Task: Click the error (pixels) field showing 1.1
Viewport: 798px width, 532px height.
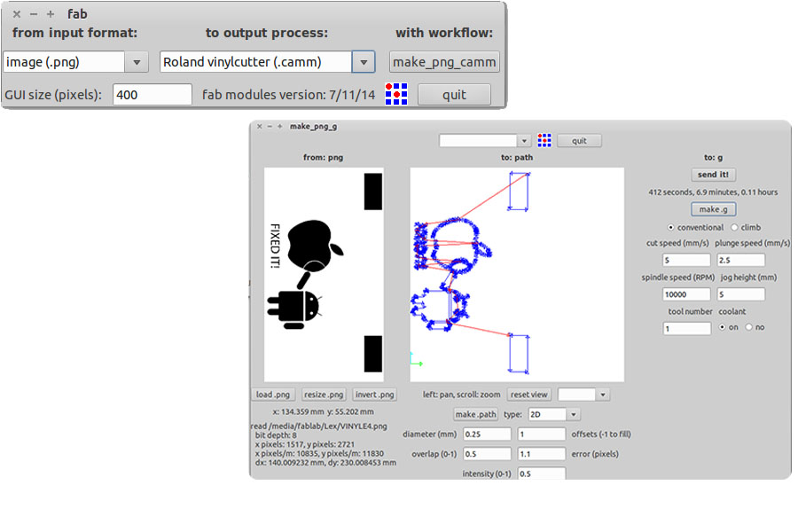Action: tap(542, 454)
